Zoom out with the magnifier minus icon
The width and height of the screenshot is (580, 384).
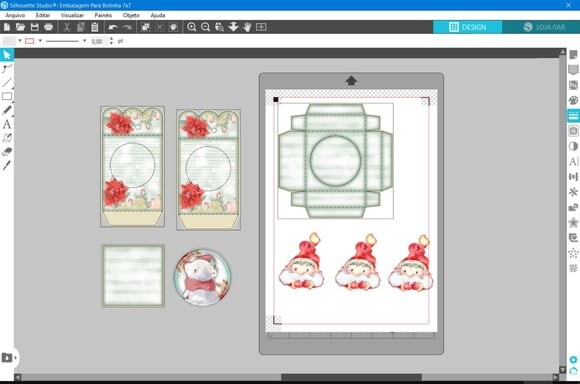206,27
